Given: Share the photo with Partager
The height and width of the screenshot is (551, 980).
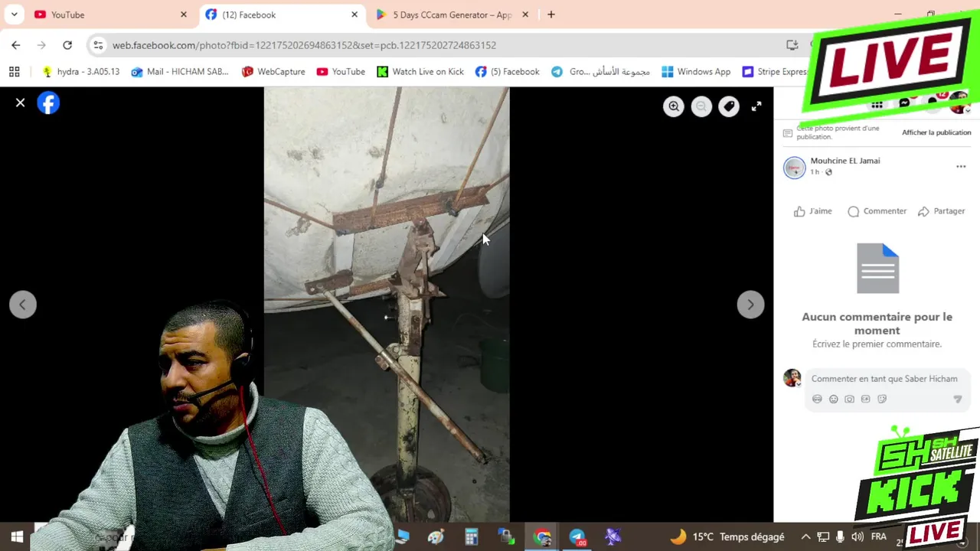Looking at the screenshot, I should click(942, 211).
